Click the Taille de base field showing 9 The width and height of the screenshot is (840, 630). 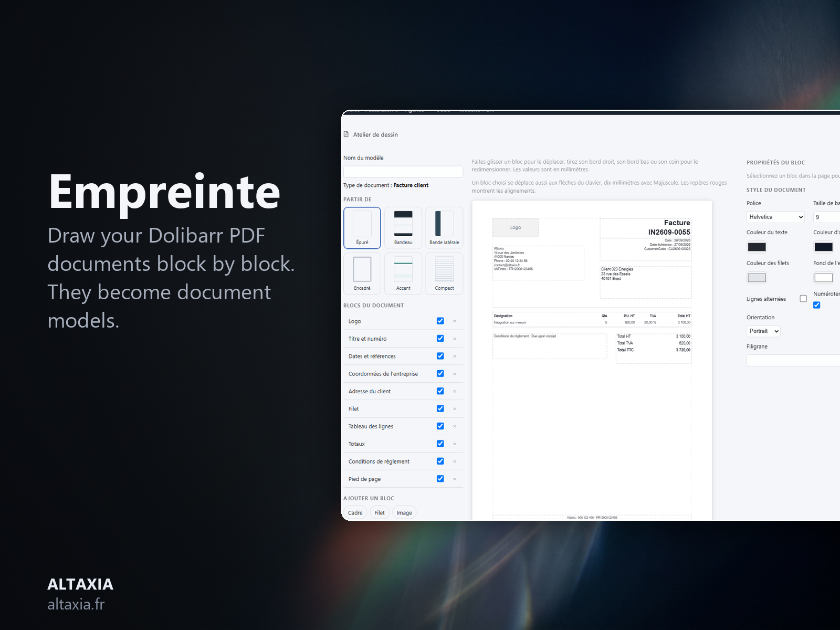point(827,217)
